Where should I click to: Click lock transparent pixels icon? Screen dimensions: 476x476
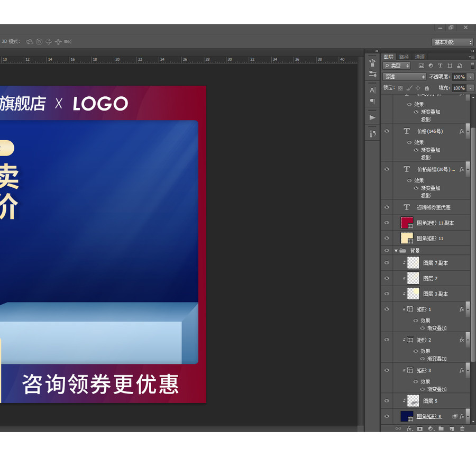400,88
